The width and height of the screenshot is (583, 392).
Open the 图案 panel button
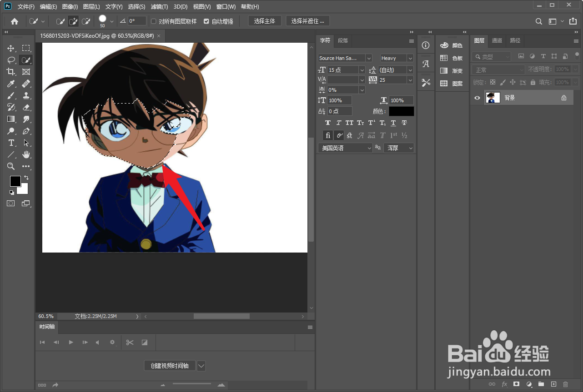(x=451, y=84)
